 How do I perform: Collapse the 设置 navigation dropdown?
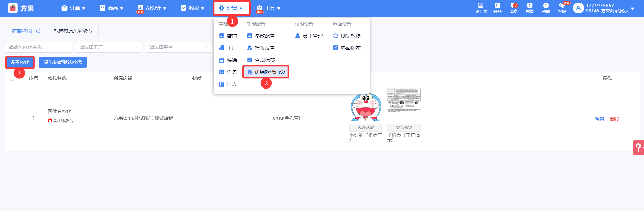click(x=231, y=8)
